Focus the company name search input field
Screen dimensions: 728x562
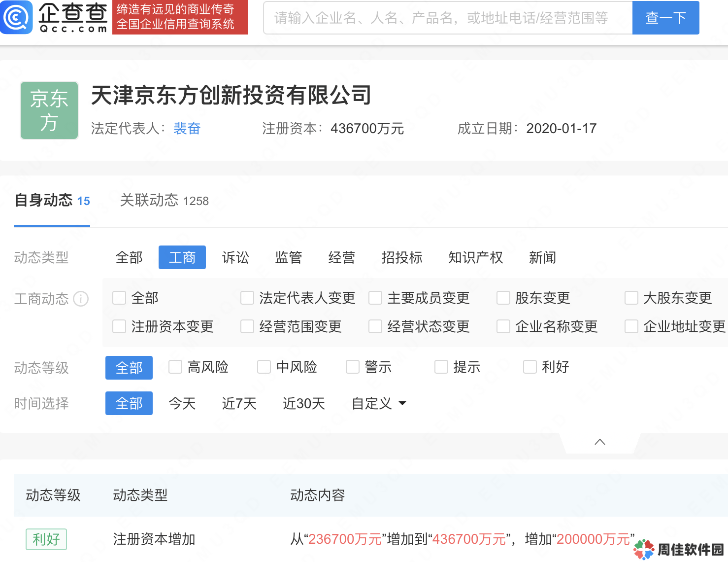click(448, 18)
